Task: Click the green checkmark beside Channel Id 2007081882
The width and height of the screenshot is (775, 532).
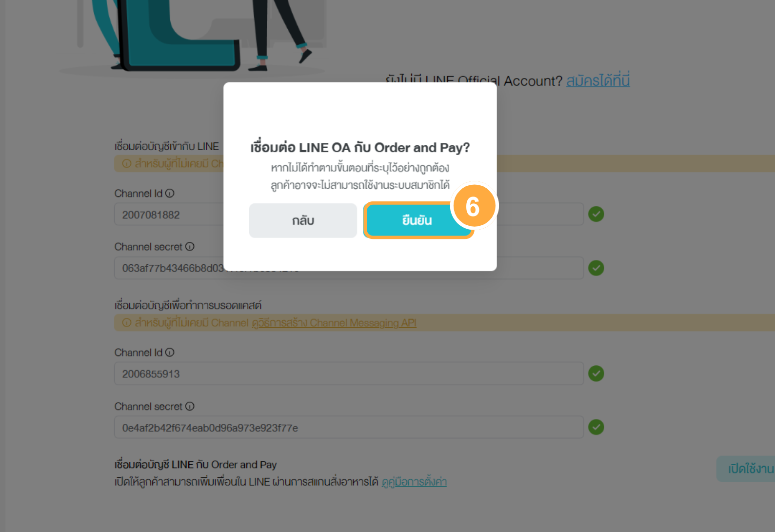Action: tap(596, 214)
